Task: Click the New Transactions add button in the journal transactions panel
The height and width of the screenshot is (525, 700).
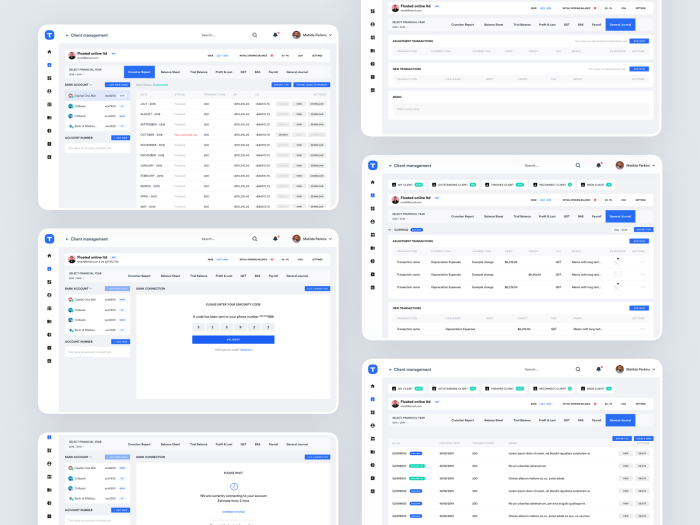Action: click(x=639, y=308)
